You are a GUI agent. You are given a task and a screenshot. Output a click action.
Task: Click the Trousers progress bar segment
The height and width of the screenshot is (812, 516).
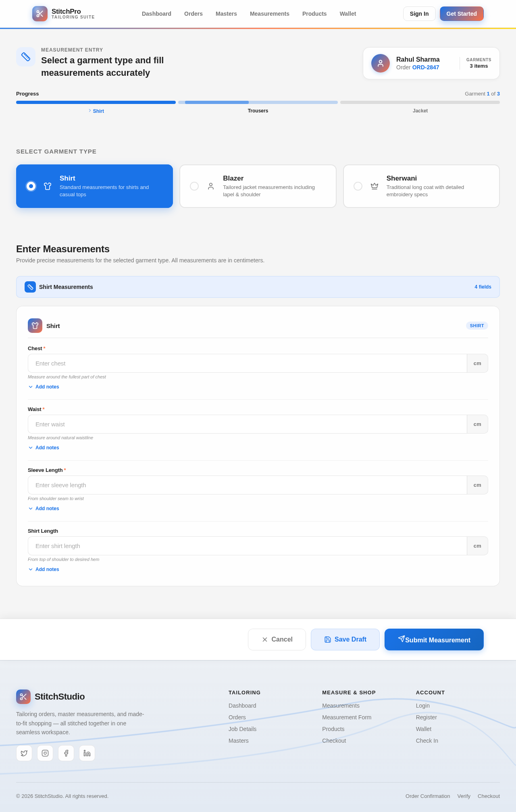(x=258, y=102)
